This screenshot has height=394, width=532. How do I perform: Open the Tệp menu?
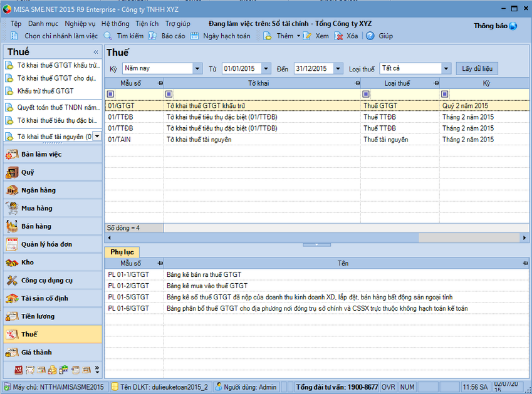(16, 24)
